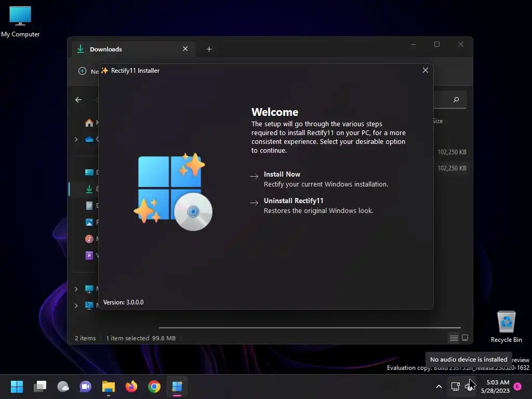The image size is (532, 399).
Task: Open Documents folder in sidebar
Action: (x=89, y=206)
